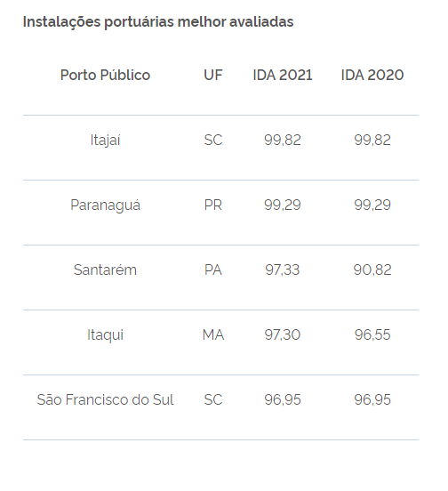Select the Porto Público column header
The width and height of the screenshot is (448, 491).
[105, 75]
